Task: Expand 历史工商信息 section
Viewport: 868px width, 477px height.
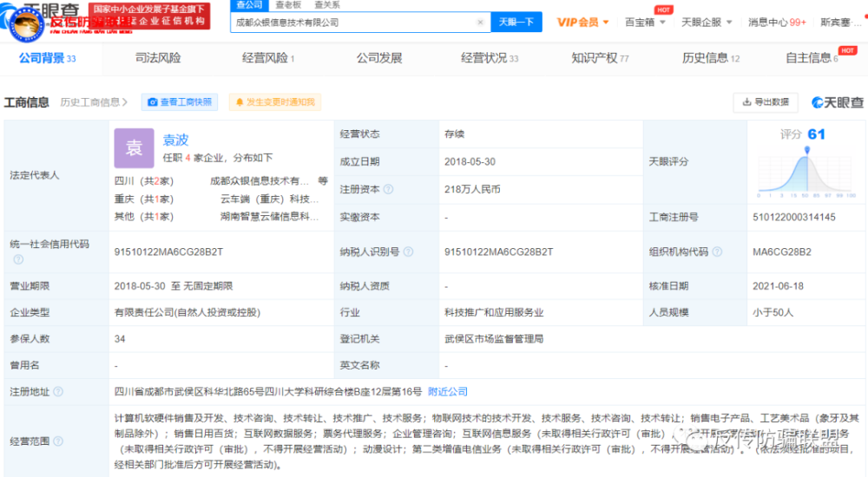Action: coord(94,102)
